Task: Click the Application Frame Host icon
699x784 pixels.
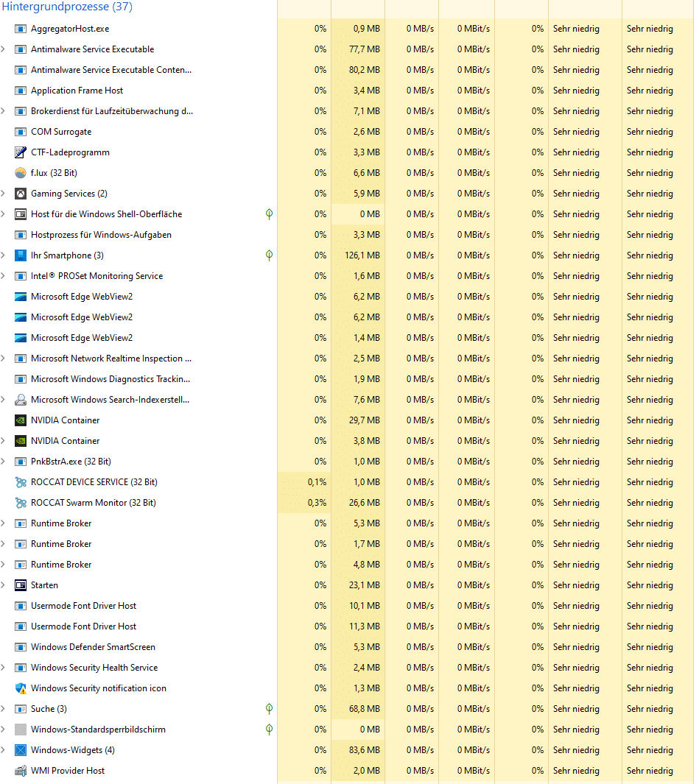Action: tap(21, 91)
